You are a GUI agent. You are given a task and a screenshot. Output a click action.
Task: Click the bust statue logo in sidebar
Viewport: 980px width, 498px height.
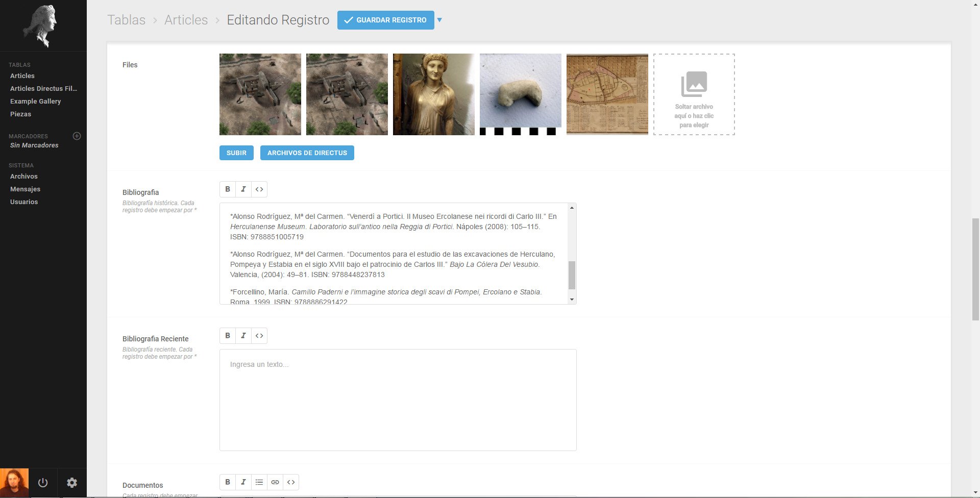40,26
